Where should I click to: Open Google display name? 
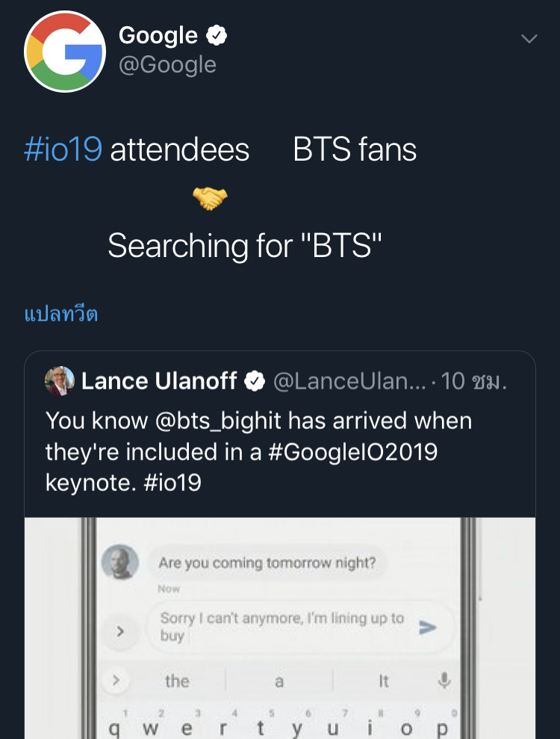tap(158, 35)
